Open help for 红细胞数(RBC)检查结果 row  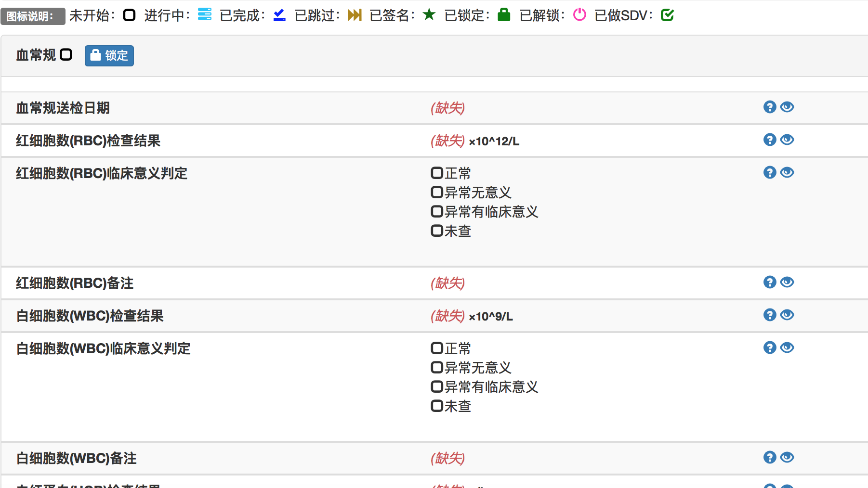tap(770, 140)
